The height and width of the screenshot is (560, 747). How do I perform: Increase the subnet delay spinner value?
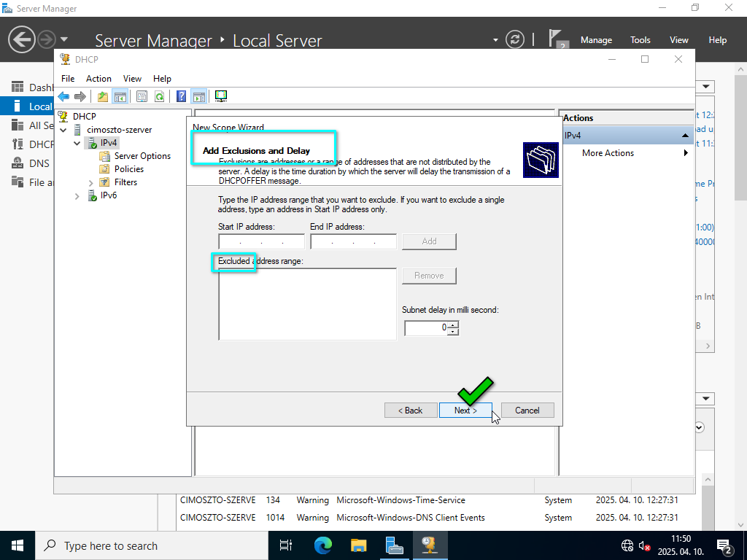pyautogui.click(x=453, y=324)
